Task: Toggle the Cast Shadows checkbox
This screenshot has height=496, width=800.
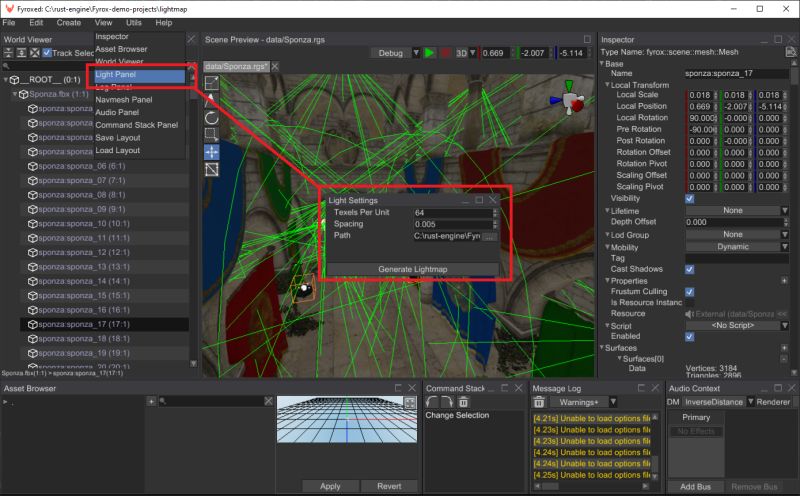Action: [689, 269]
